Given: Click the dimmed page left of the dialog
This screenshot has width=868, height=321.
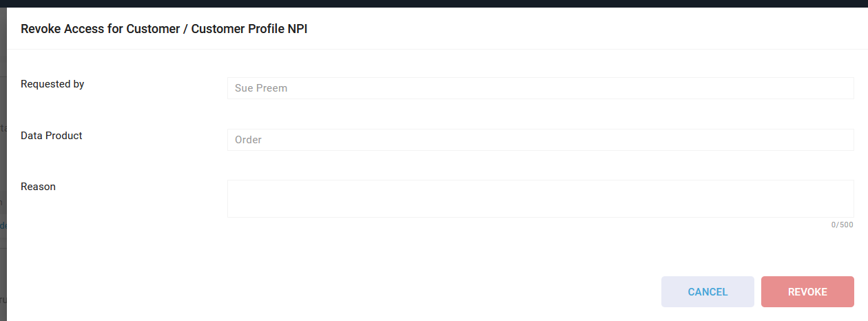Looking at the screenshot, I should pos(3,165).
